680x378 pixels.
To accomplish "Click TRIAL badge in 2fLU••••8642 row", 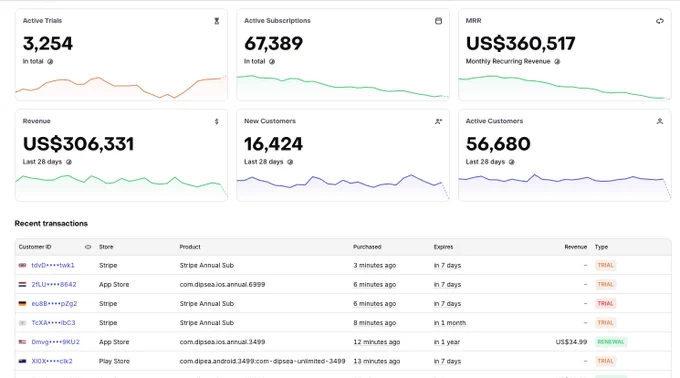I will (x=605, y=284).
